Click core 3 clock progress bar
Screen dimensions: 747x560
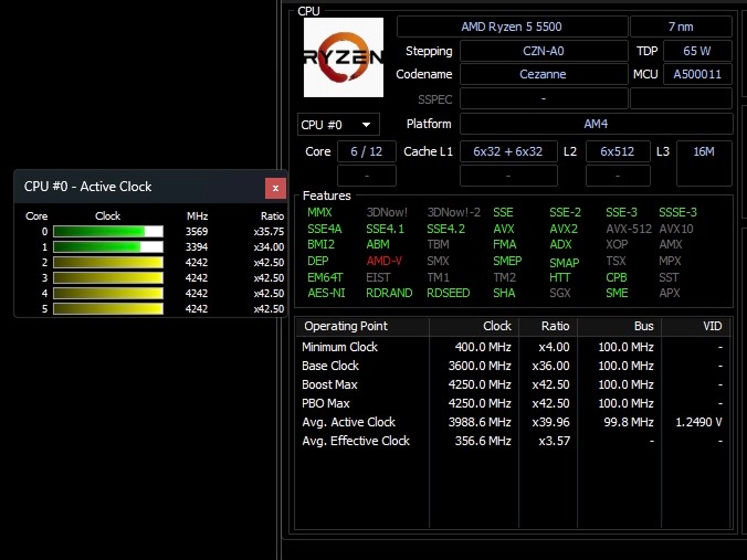click(x=108, y=278)
